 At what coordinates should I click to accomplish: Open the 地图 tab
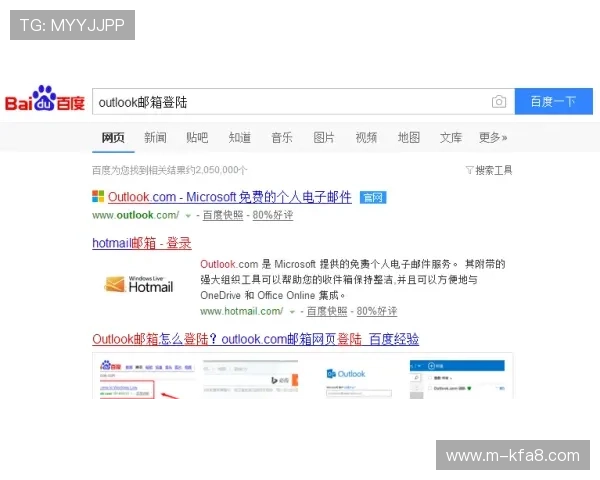click(409, 137)
